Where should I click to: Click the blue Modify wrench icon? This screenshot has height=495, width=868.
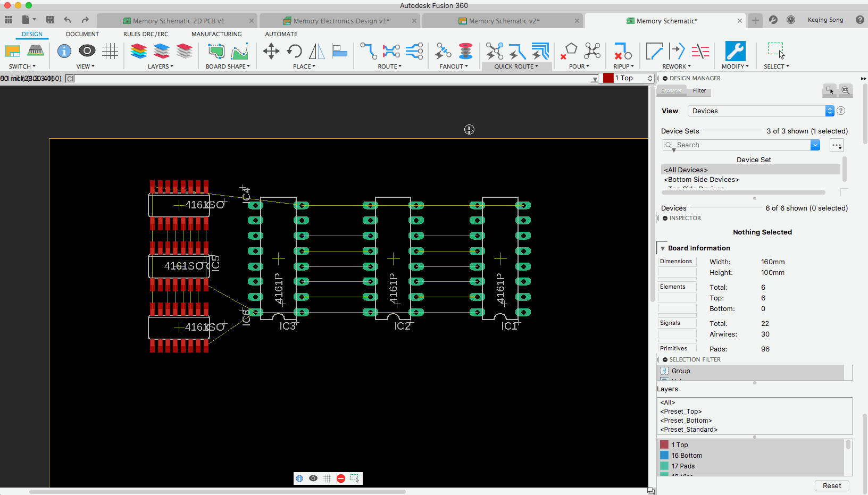point(735,52)
